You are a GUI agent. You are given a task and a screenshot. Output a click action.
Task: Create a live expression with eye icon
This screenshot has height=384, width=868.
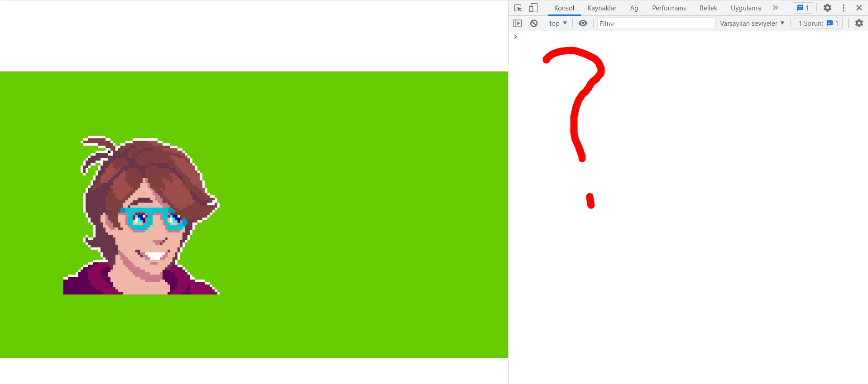pos(583,24)
